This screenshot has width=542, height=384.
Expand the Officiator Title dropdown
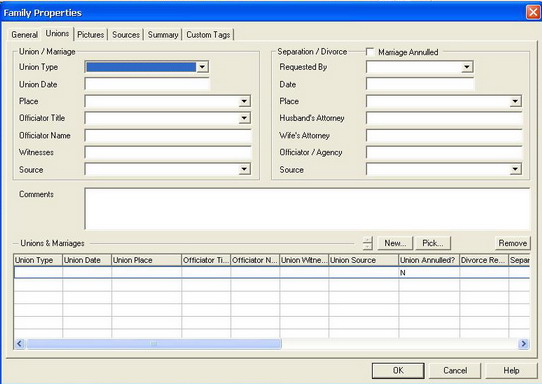[x=244, y=118]
